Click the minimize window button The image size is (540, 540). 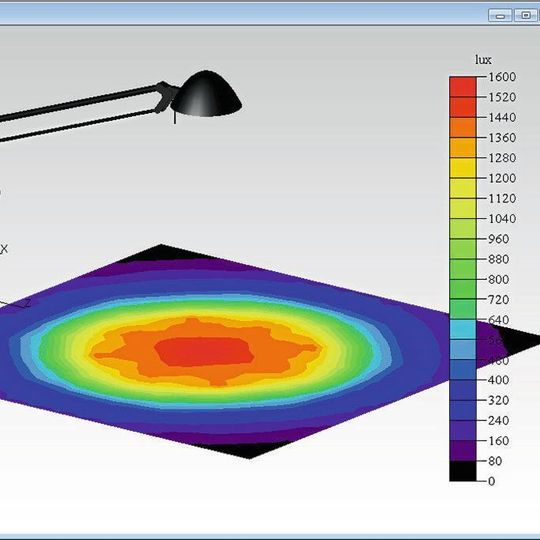point(500,15)
